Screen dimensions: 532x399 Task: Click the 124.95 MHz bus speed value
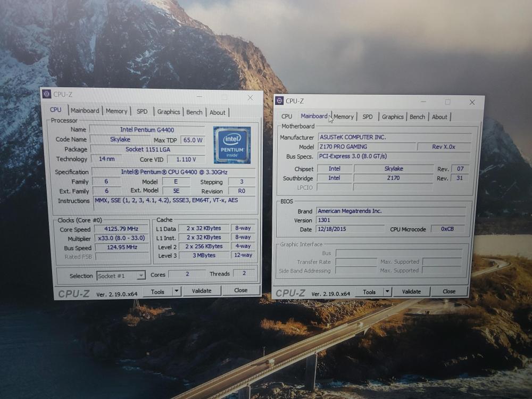(122, 247)
